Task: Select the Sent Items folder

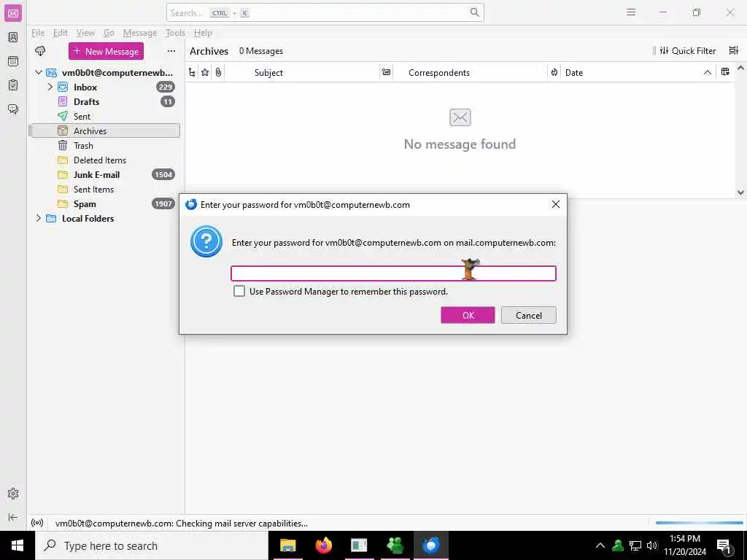Action: tap(105, 190)
